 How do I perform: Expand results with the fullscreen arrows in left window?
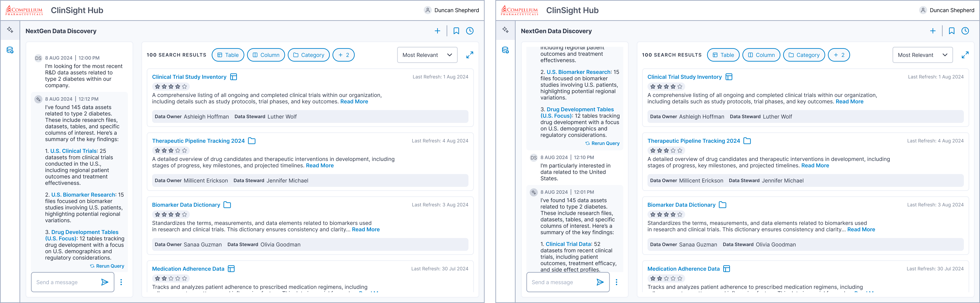(x=470, y=55)
